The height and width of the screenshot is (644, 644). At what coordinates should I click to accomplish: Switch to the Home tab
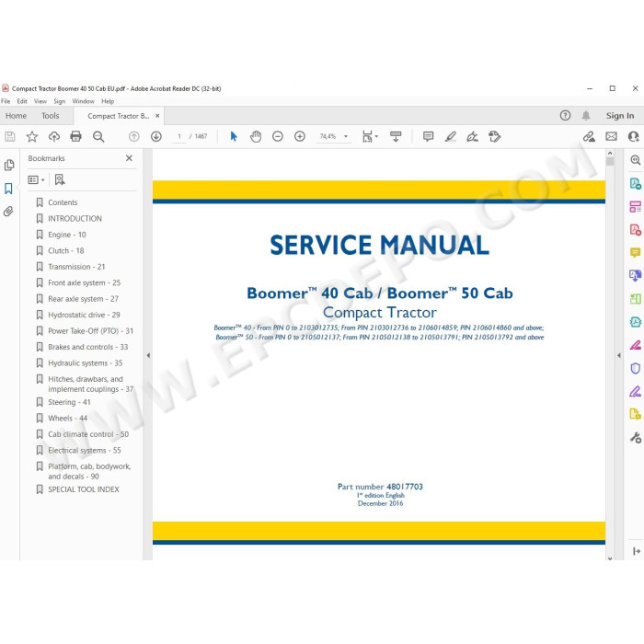coord(16,116)
